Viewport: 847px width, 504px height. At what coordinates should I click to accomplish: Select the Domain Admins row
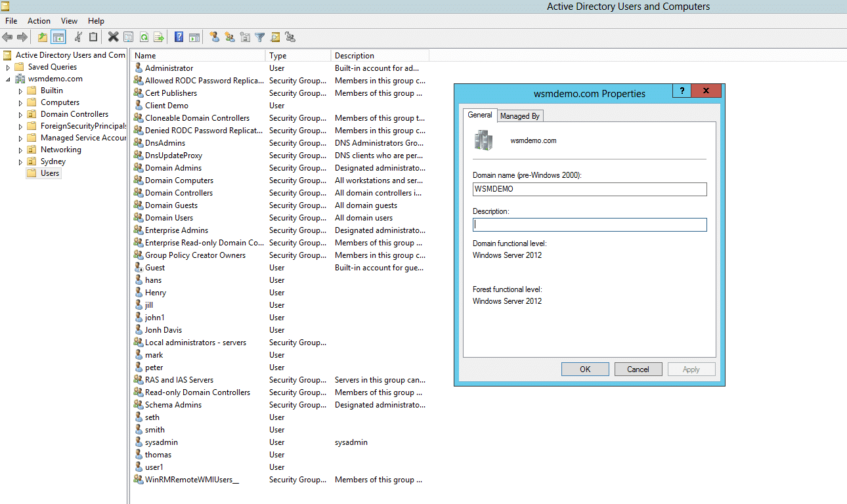pyautogui.click(x=280, y=168)
